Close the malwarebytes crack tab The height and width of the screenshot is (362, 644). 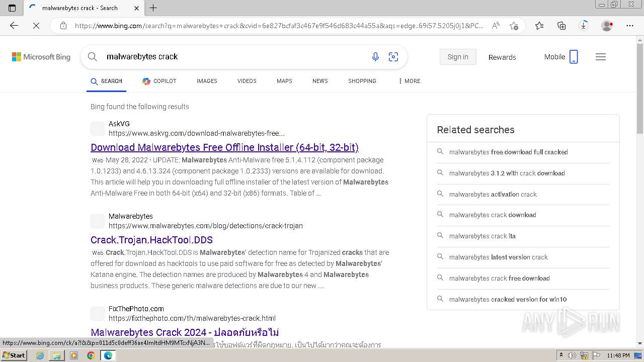pyautogui.click(x=137, y=8)
